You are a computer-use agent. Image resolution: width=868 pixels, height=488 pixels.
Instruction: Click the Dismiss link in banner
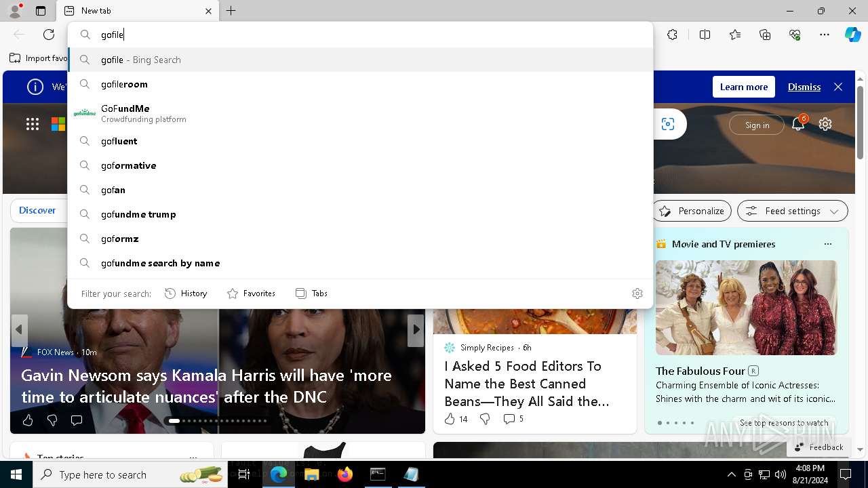pyautogui.click(x=804, y=87)
